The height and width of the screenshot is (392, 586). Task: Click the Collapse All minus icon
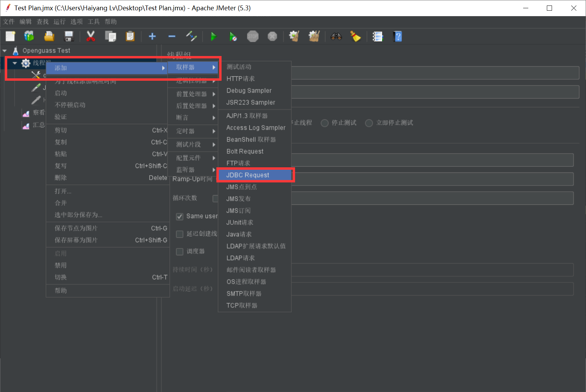tap(172, 36)
